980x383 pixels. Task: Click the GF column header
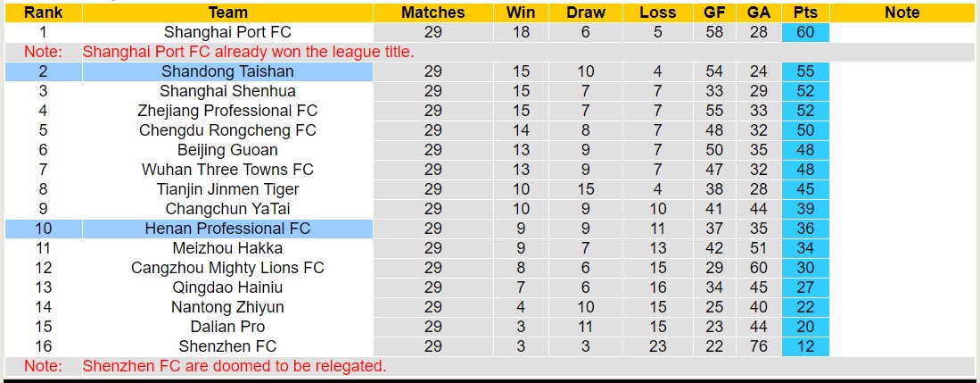pos(714,12)
